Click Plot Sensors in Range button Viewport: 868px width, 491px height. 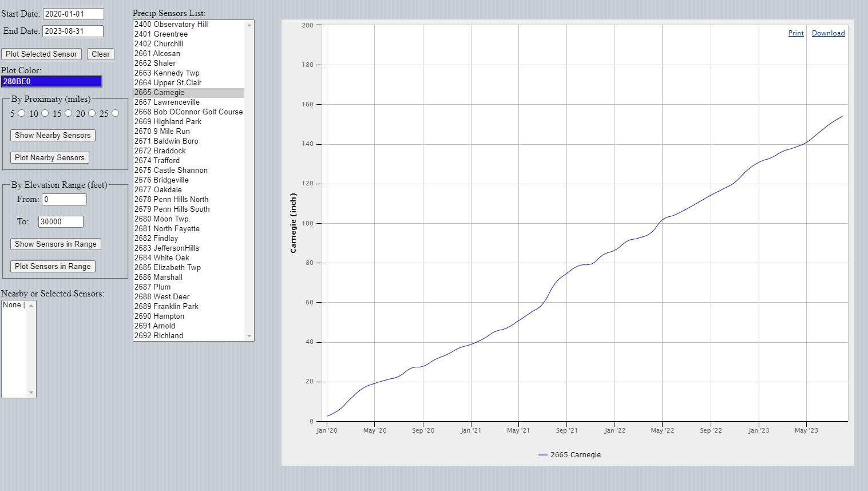[53, 267]
